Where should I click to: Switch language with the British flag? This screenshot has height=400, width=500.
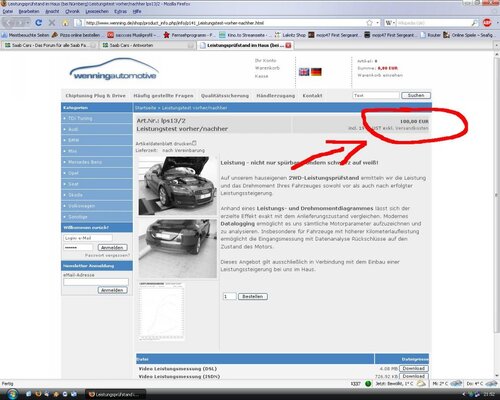click(304, 72)
